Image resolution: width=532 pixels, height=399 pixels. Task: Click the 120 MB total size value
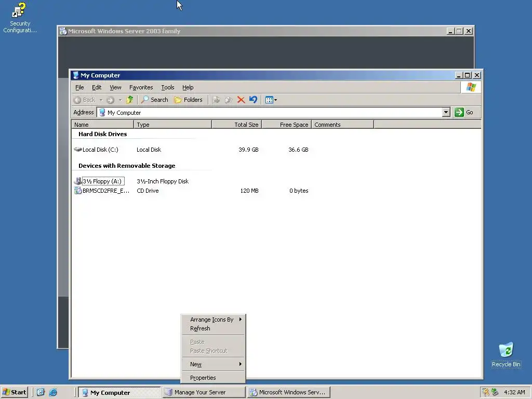click(249, 191)
